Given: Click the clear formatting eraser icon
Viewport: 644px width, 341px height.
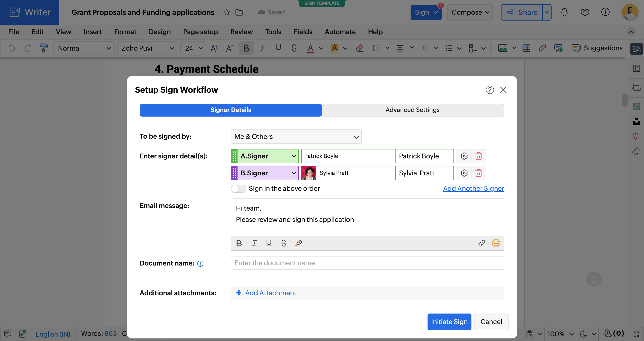Looking at the screenshot, I should click(359, 48).
